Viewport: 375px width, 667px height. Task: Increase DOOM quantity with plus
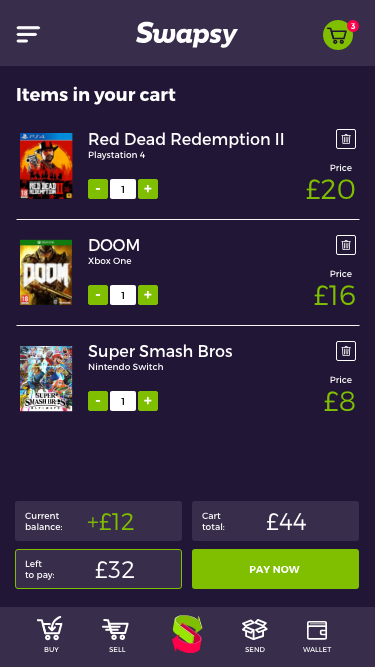point(148,295)
